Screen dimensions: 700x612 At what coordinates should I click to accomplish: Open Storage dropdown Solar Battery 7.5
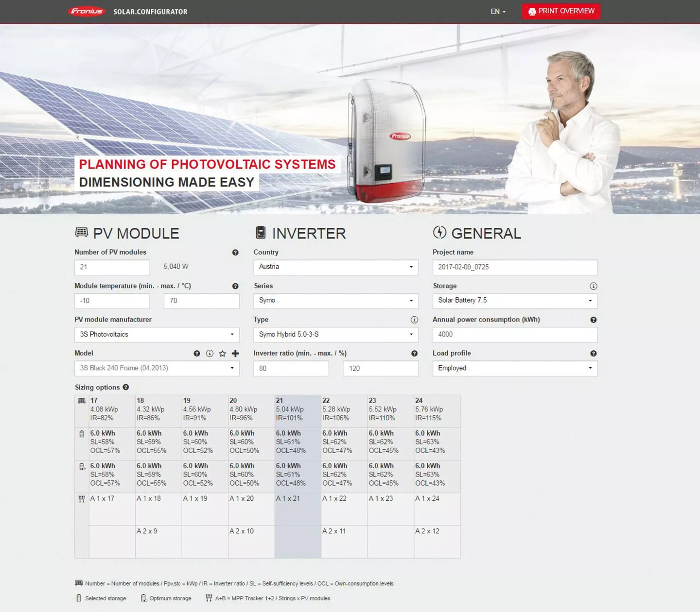point(515,301)
